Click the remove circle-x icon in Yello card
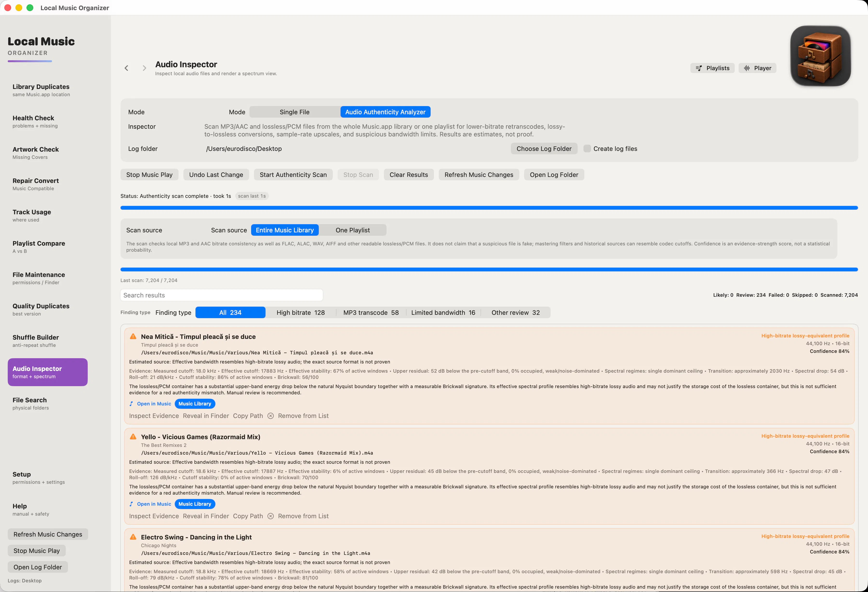The width and height of the screenshot is (868, 592). coord(271,516)
